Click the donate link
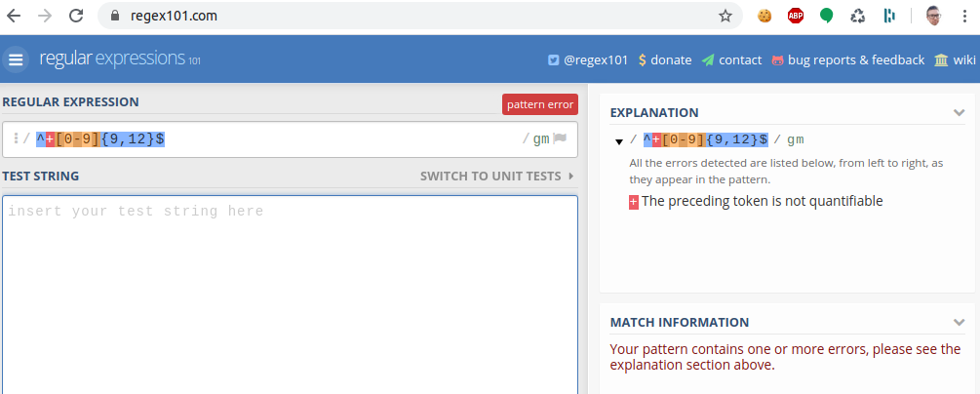The width and height of the screenshot is (980, 394). pos(664,59)
